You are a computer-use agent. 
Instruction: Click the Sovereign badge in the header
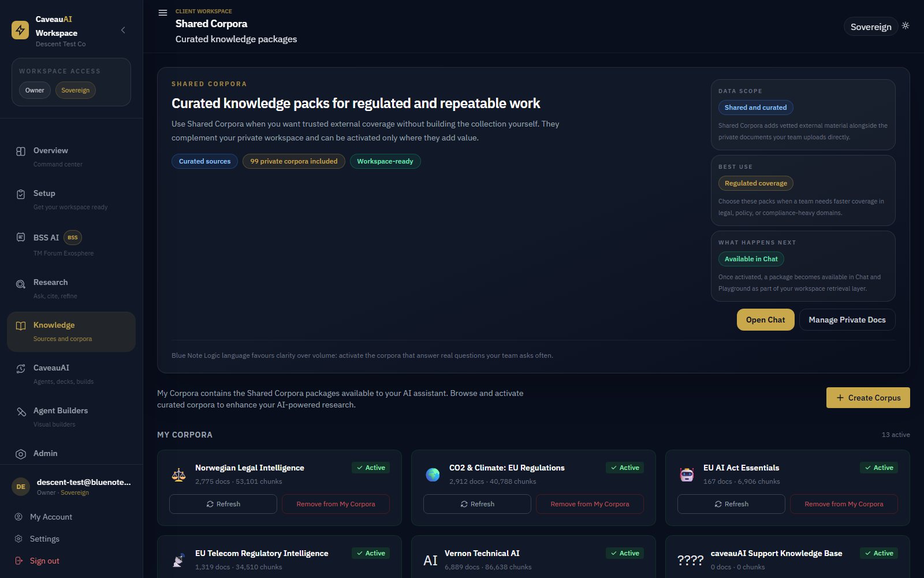pyautogui.click(x=871, y=27)
